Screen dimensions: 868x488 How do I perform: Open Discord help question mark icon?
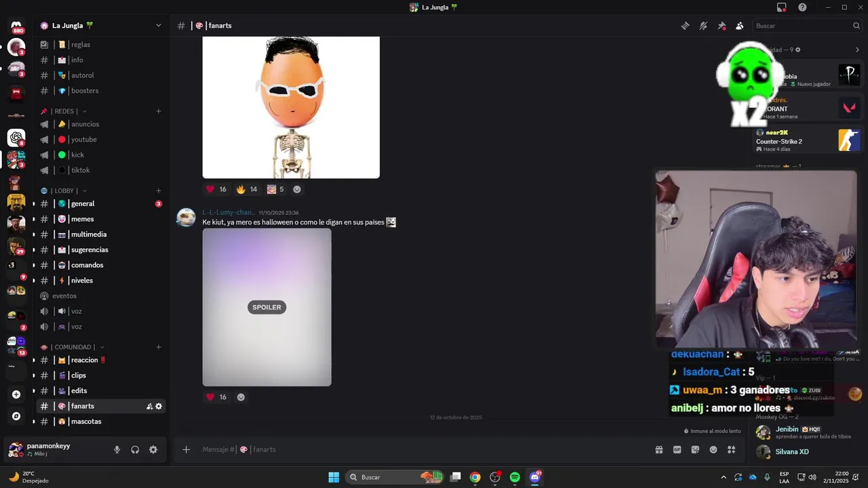pyautogui.click(x=802, y=7)
